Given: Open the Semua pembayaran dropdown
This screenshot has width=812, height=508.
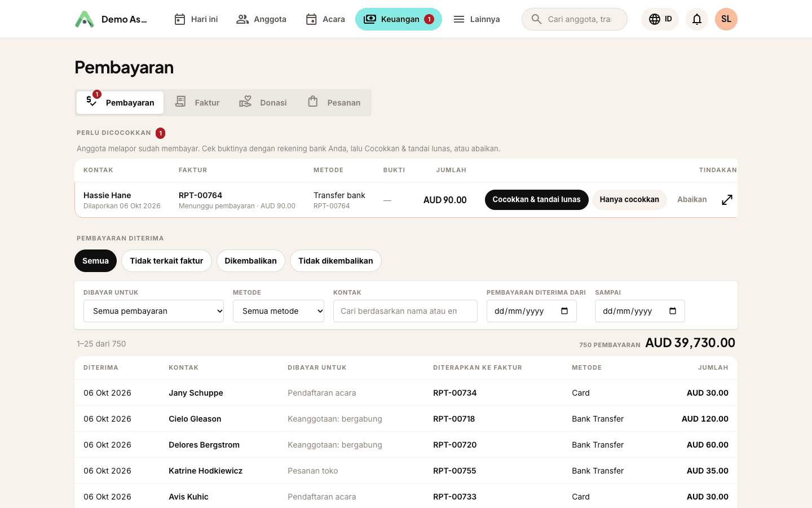Looking at the screenshot, I should coord(153,311).
